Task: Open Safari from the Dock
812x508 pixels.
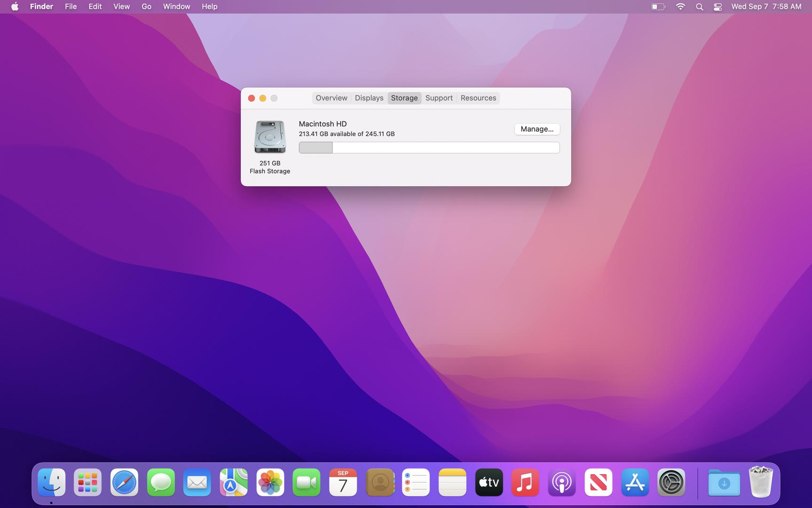Action: (x=124, y=483)
